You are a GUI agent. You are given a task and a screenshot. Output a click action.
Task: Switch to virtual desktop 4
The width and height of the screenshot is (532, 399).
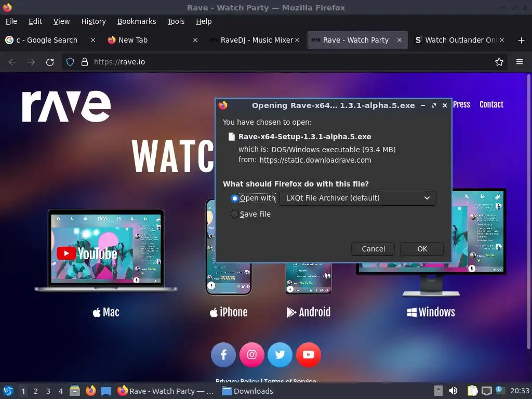61,391
